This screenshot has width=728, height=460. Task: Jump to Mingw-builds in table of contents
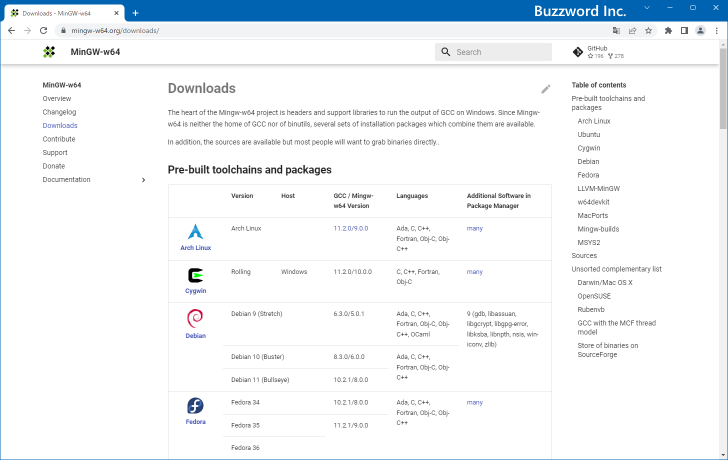(598, 229)
